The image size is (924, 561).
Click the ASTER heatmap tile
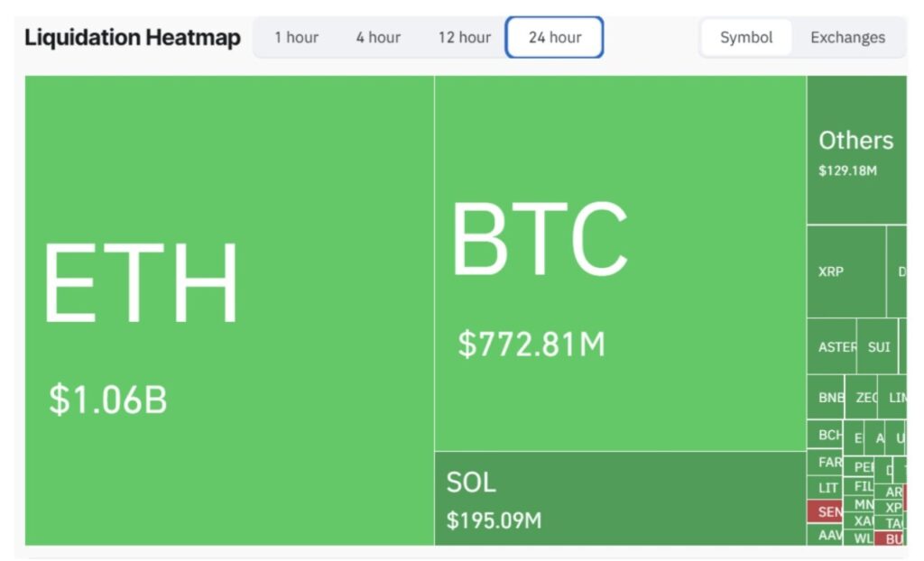[x=832, y=346]
